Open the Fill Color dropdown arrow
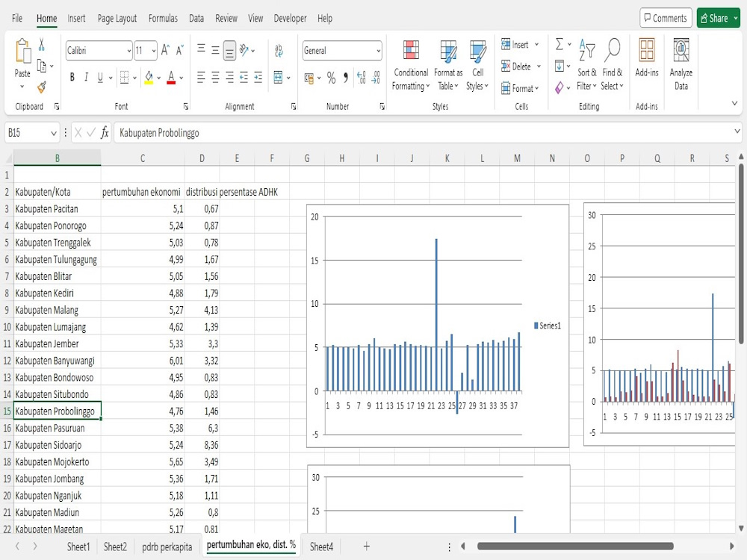This screenshot has height=560, width=747. [x=158, y=78]
